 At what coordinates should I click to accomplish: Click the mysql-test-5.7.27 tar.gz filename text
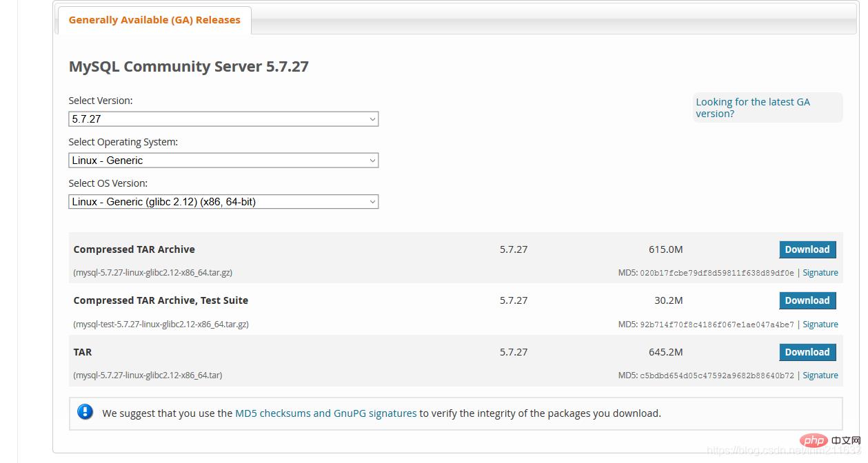click(x=161, y=324)
